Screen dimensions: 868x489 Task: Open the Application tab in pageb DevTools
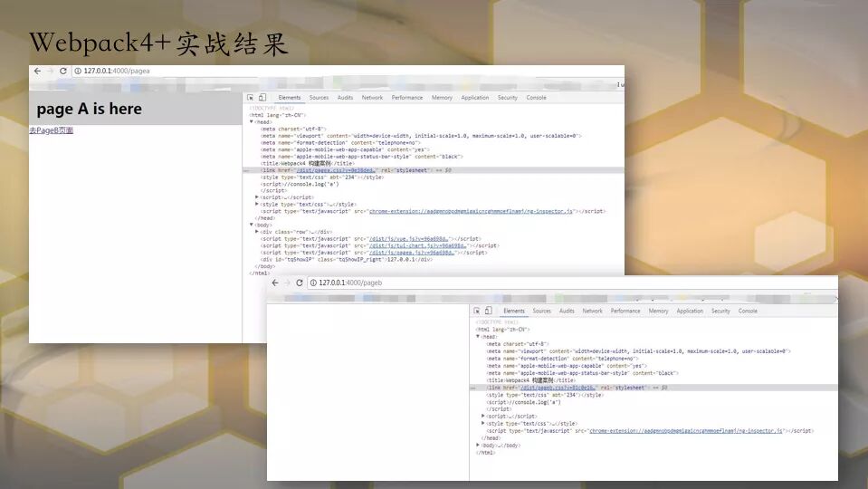click(x=690, y=312)
